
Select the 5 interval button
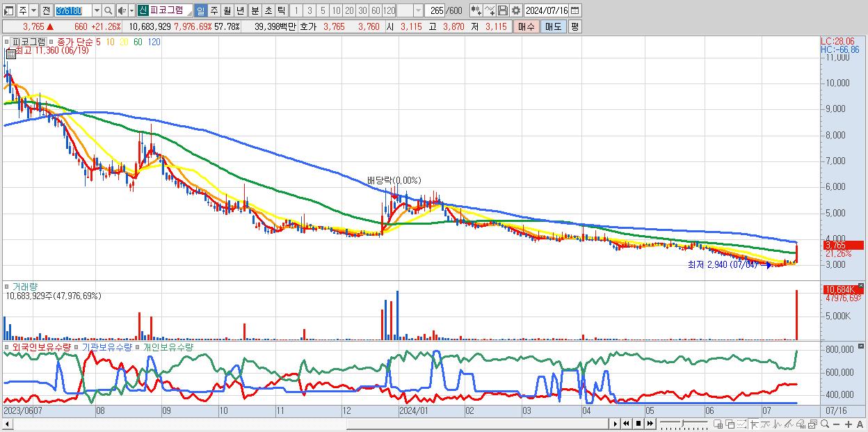pyautogui.click(x=323, y=10)
